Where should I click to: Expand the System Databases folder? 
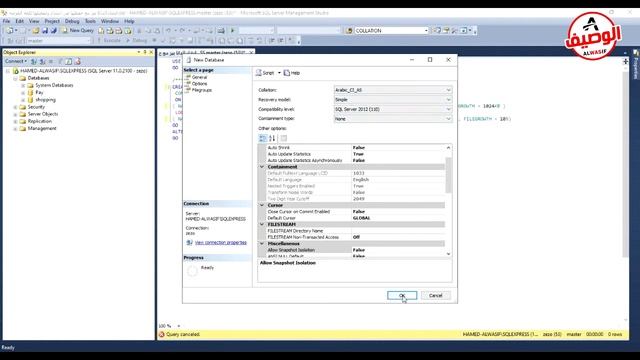23,85
